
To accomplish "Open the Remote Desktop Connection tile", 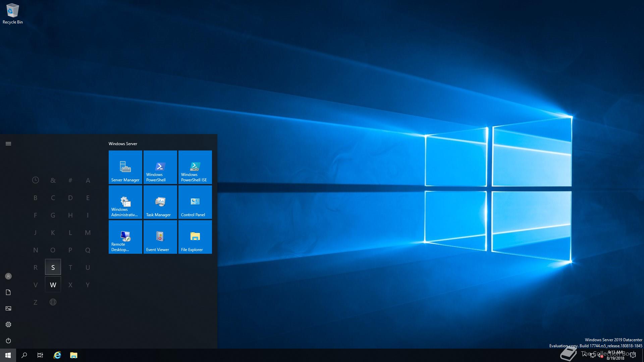I will (x=125, y=237).
